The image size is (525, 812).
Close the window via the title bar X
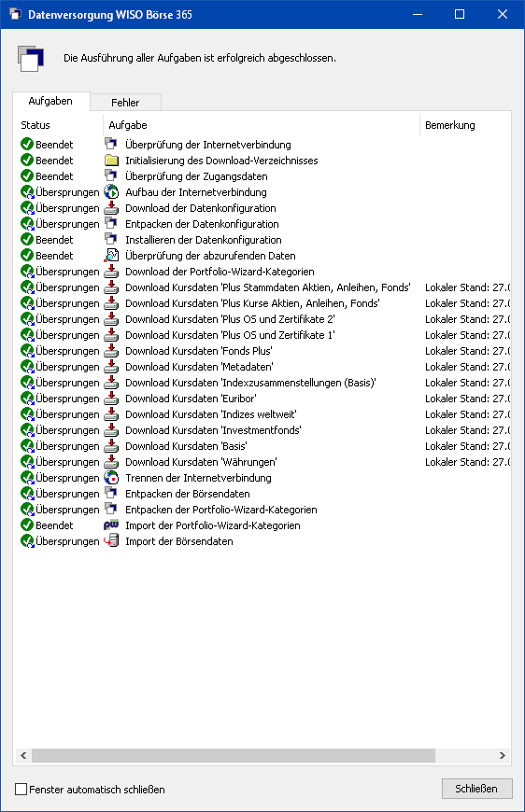[x=503, y=14]
